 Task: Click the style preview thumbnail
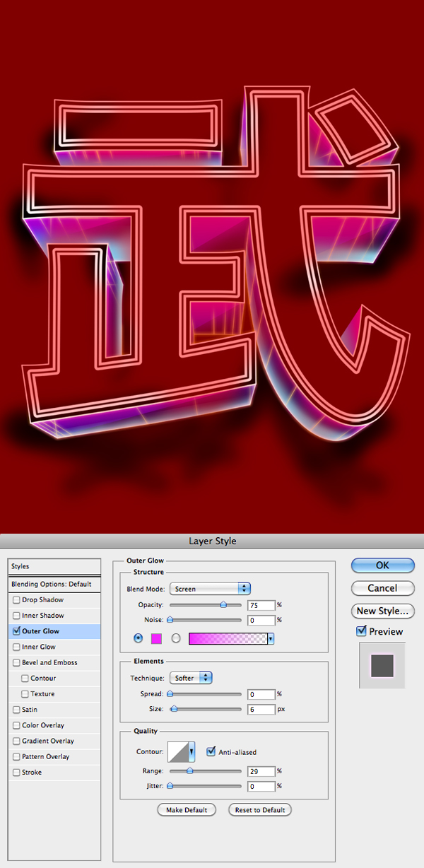pos(382,665)
